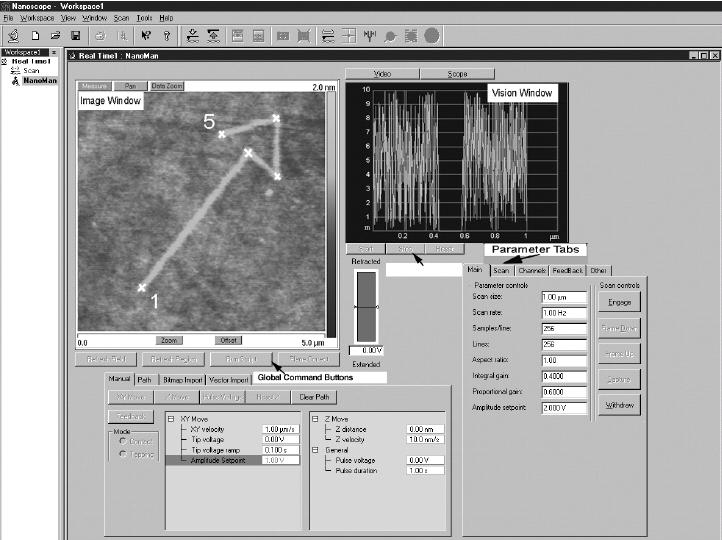
Task: Click the Open folder toolbar icon
Action: [54, 35]
